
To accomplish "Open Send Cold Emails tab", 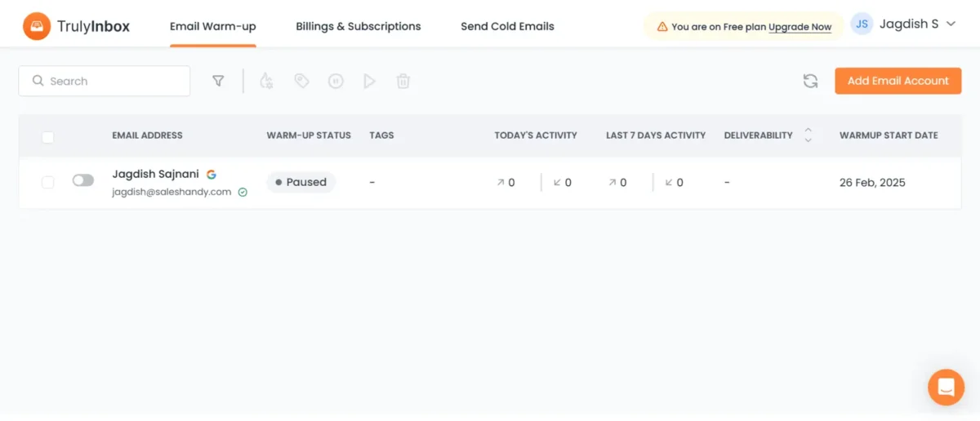I will (x=507, y=26).
